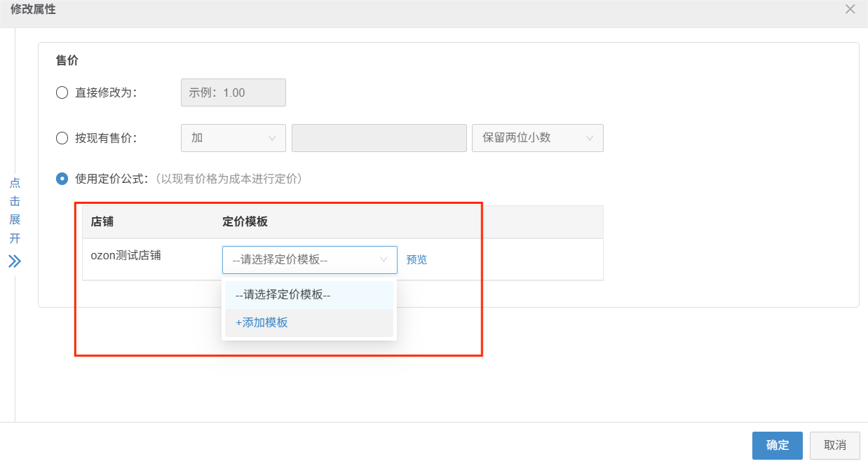868x466 pixels.
Task: Select the 直接修改为 radio button
Action: tap(62, 92)
